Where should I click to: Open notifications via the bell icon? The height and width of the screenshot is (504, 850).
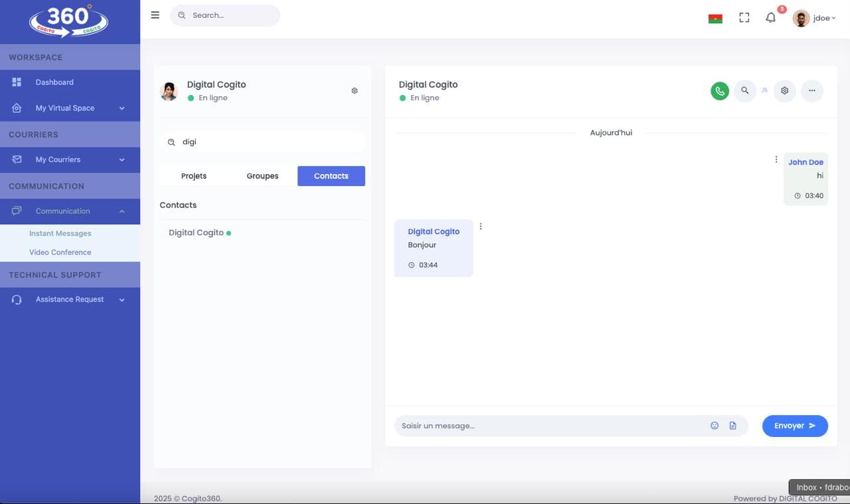tap(770, 18)
